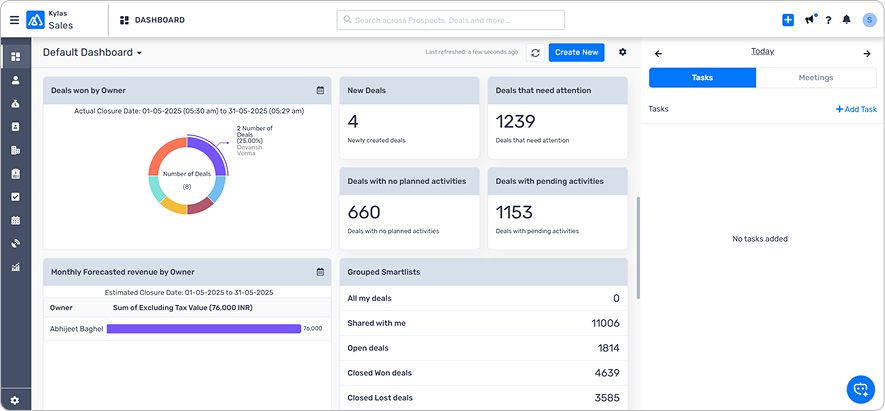This screenshot has height=411, width=885.
Task: Click the global search input field
Action: point(450,20)
